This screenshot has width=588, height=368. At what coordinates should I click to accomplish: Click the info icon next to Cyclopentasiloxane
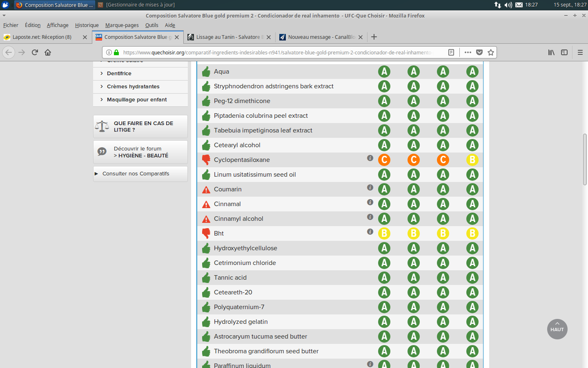[370, 158]
